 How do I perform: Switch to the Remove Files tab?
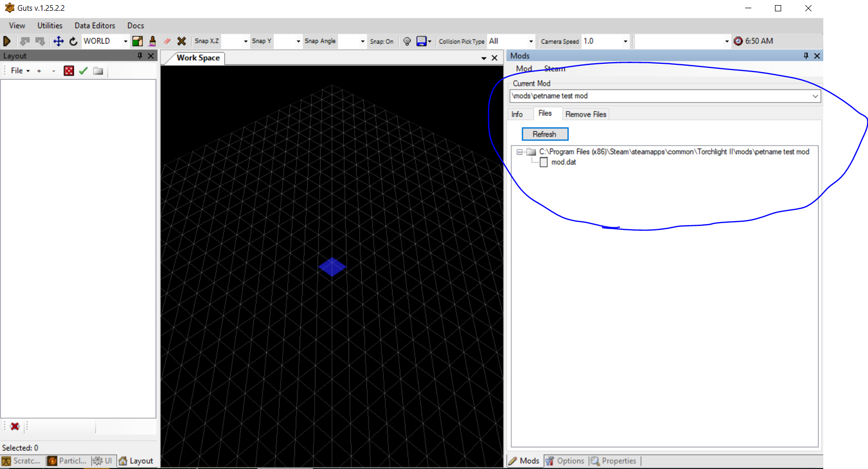pos(586,114)
